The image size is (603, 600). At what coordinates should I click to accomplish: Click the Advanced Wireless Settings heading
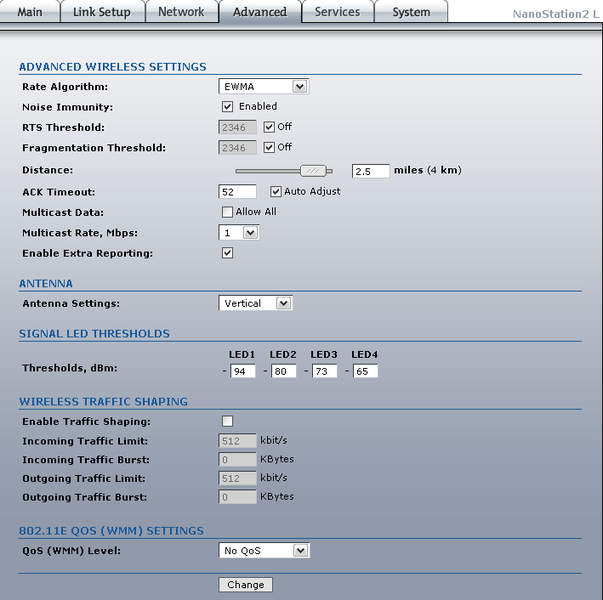[113, 67]
